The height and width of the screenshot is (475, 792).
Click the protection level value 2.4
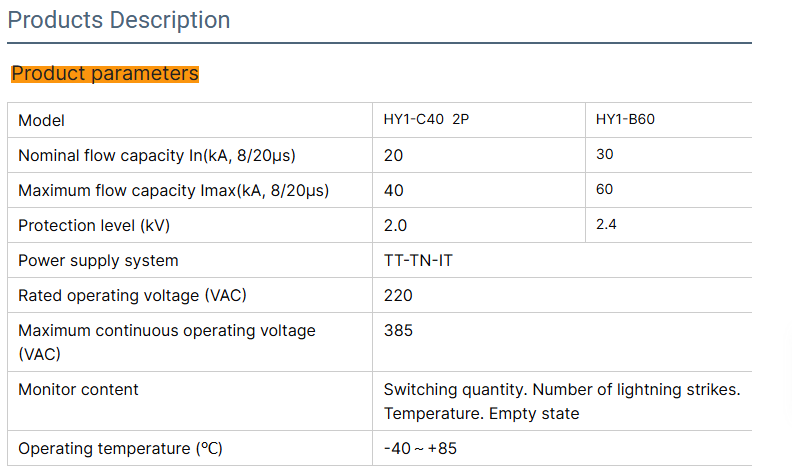[x=606, y=224]
